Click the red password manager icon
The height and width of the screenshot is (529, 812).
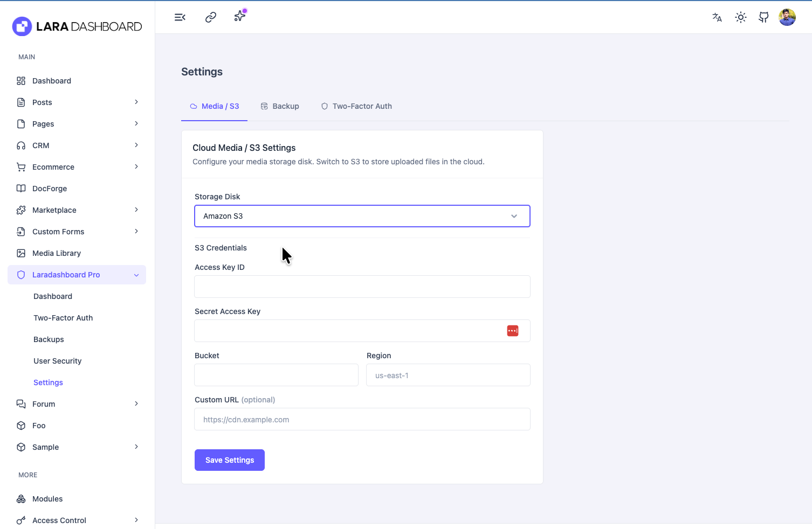[512, 331]
